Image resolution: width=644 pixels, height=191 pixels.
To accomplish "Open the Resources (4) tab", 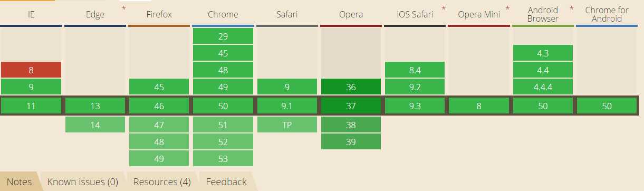I will (162, 182).
